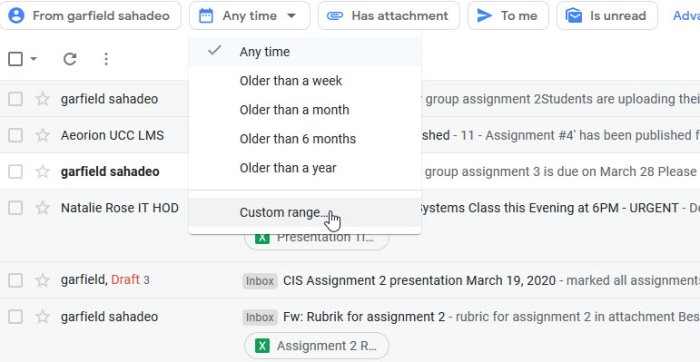Star the Aeorion UCC LMS email
This screenshot has height=362, width=700.
point(42,135)
